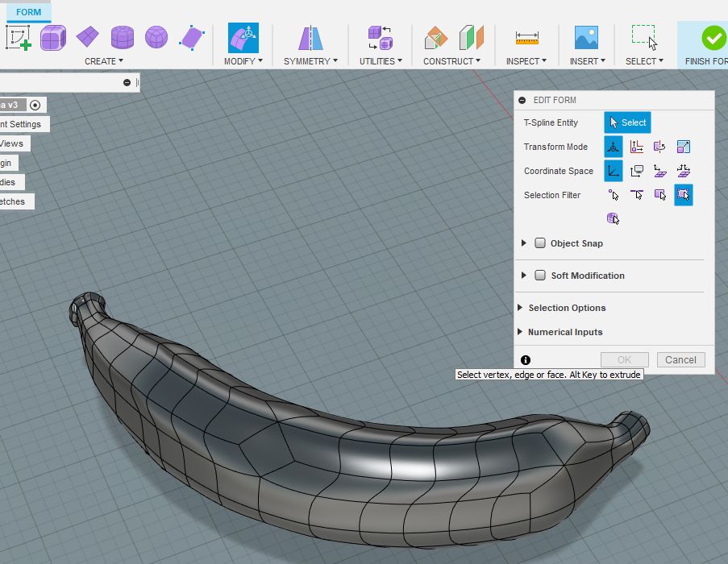Viewport: 728px width, 564px height.
Task: Pick the Sphere form tool
Action: click(156, 37)
